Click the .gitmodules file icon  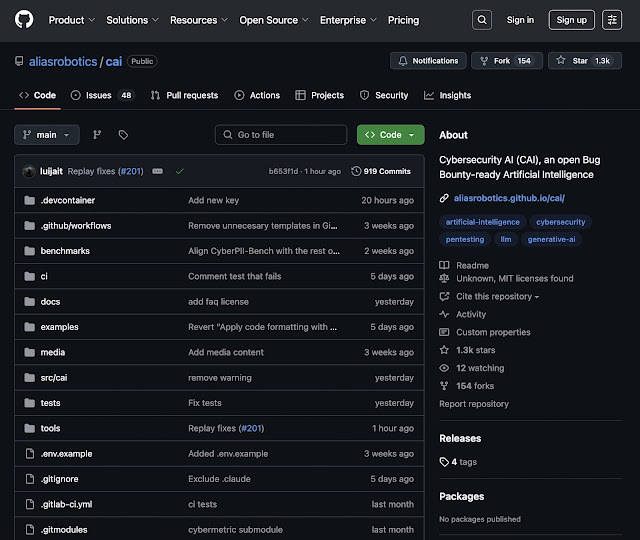[x=30, y=529]
